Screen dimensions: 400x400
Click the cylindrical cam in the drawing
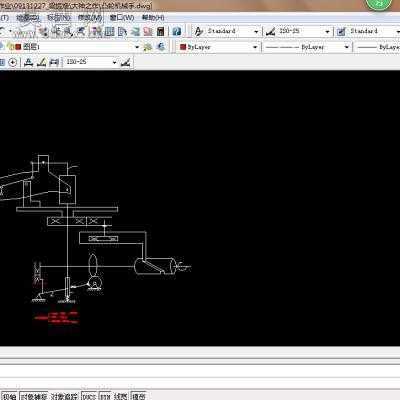pyautogui.click(x=155, y=266)
